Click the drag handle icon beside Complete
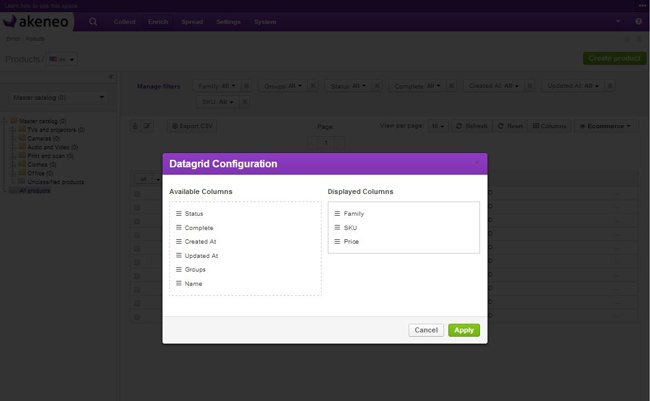The height and width of the screenshot is (401, 650). pos(179,228)
